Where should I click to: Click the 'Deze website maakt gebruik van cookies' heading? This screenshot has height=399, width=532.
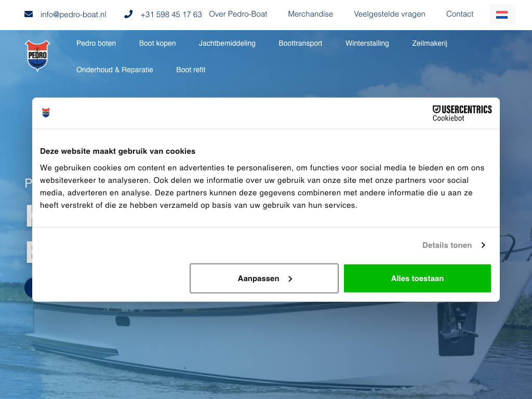(x=118, y=151)
